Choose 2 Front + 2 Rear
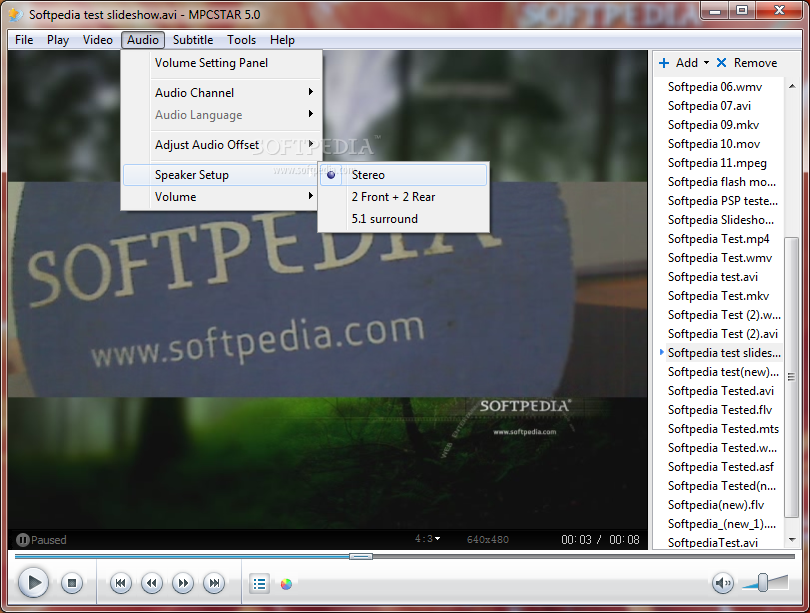Image resolution: width=810 pixels, height=613 pixels. (x=403, y=197)
